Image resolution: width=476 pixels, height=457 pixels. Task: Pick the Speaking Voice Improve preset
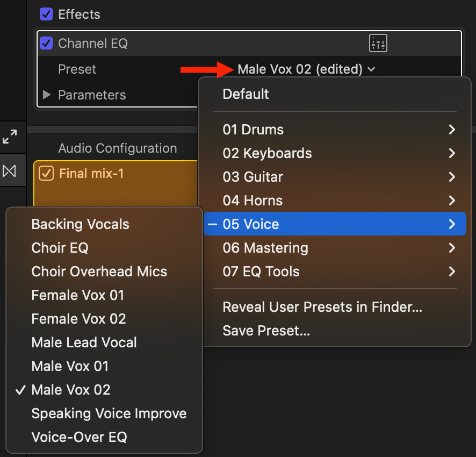click(x=109, y=413)
